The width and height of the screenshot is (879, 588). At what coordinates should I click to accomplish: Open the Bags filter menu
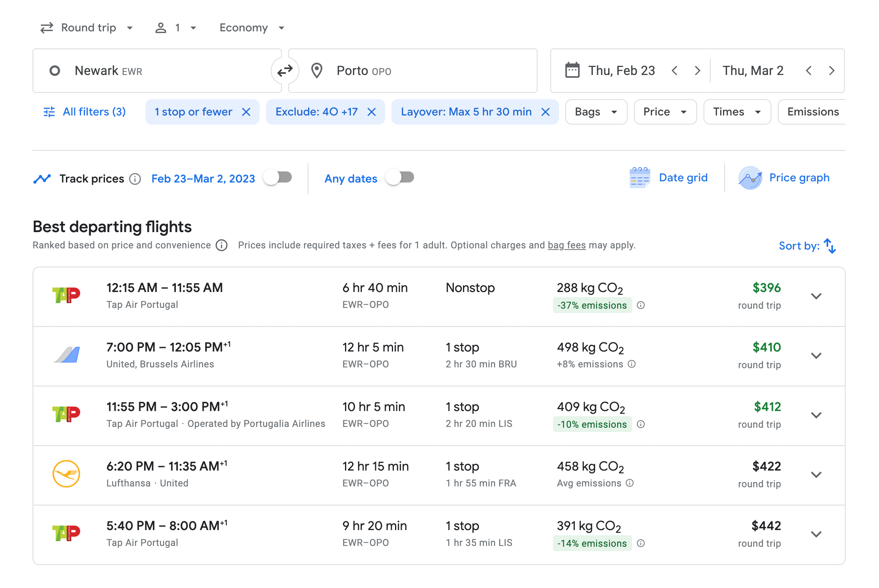point(596,112)
